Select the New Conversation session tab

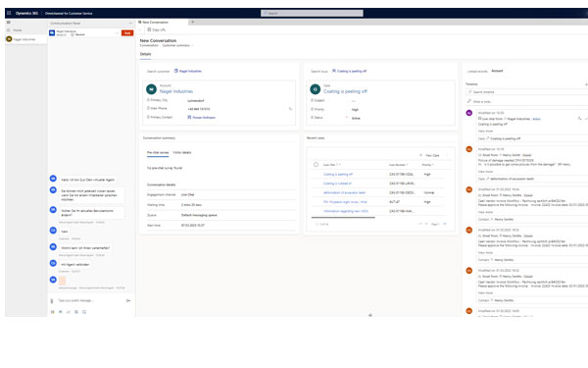click(162, 23)
